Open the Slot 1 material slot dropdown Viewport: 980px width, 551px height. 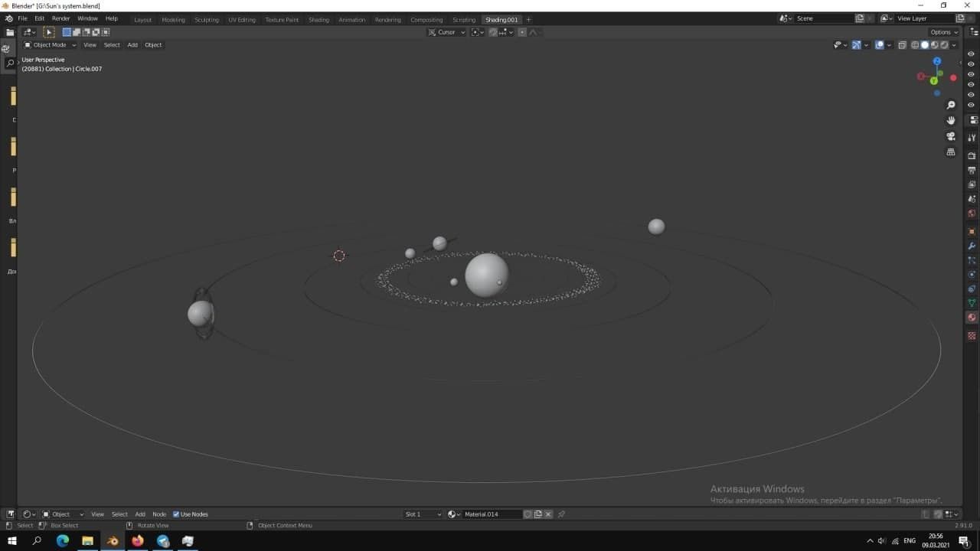click(x=424, y=514)
